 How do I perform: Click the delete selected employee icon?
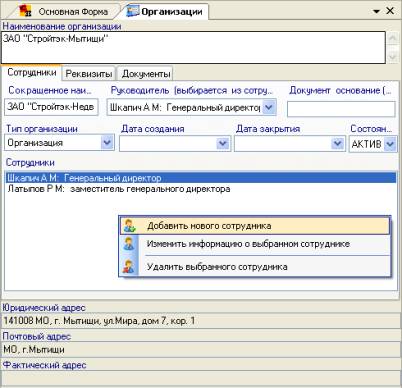(x=129, y=267)
